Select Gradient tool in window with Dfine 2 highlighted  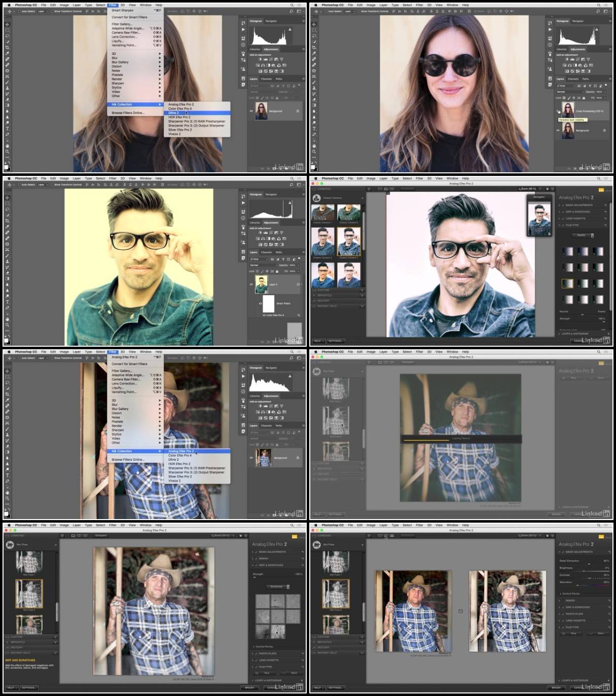(7, 105)
